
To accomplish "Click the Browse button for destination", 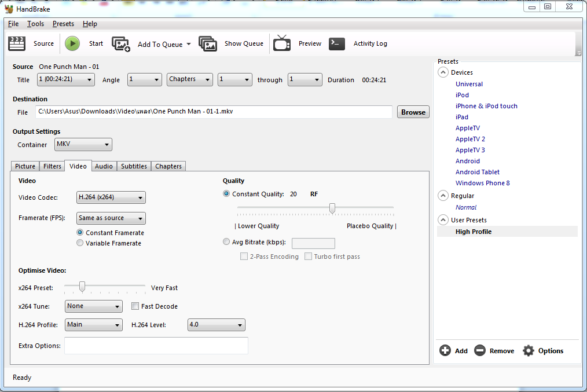I will pyautogui.click(x=413, y=112).
